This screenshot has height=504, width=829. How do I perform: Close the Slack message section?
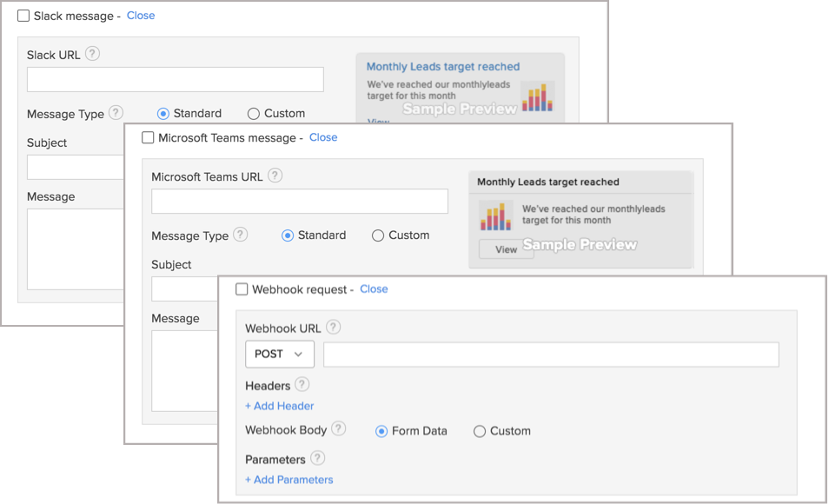click(140, 15)
